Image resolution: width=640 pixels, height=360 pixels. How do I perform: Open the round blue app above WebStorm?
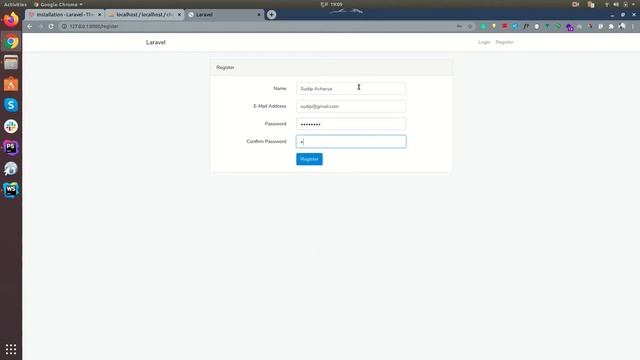[11, 169]
